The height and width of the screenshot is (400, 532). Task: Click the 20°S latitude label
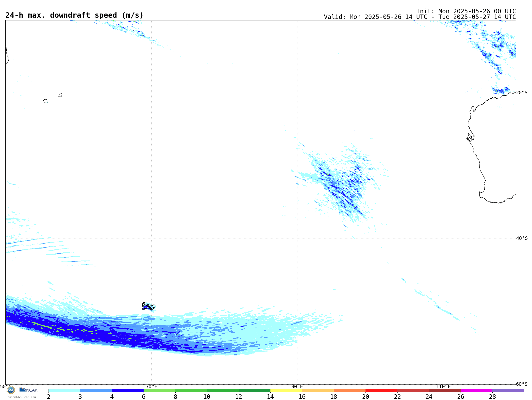pos(522,93)
